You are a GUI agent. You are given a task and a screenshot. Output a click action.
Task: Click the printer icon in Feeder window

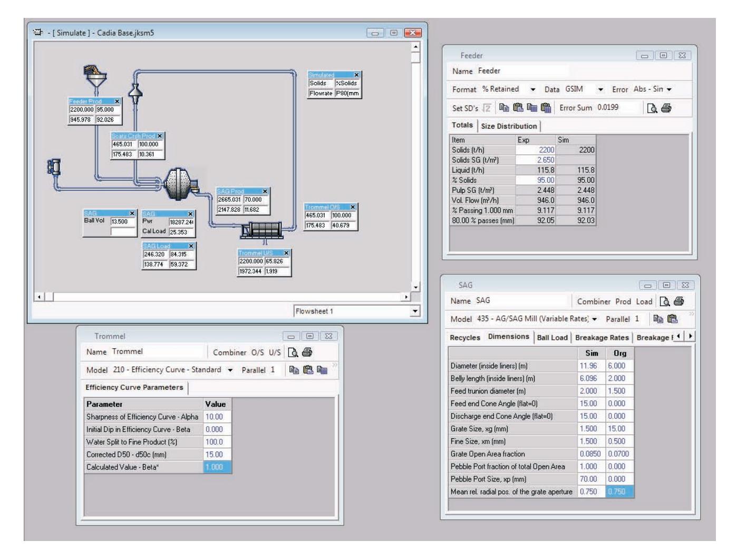pos(666,108)
